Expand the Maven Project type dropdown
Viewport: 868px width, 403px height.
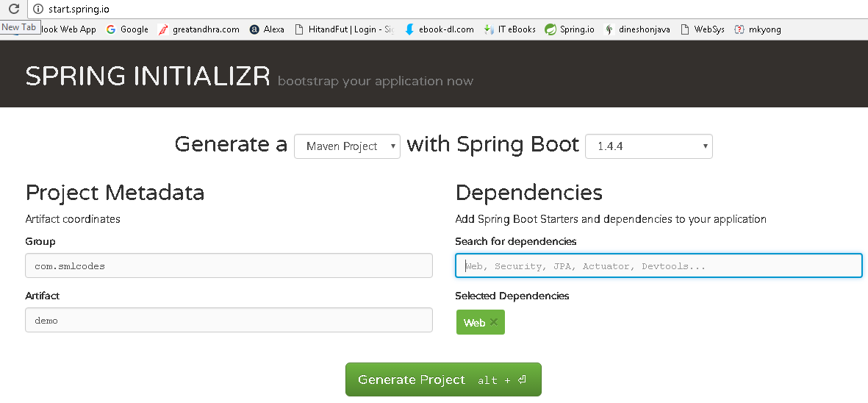coord(347,146)
